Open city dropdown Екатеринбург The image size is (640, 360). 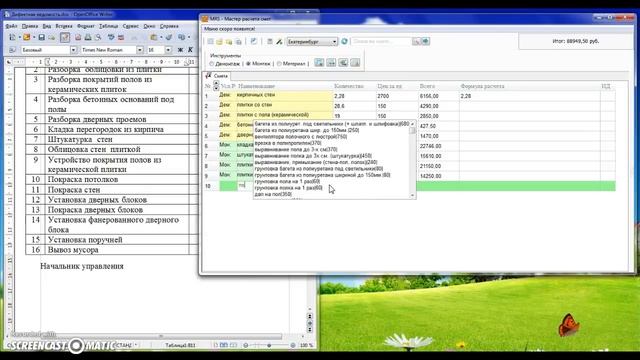pos(312,42)
